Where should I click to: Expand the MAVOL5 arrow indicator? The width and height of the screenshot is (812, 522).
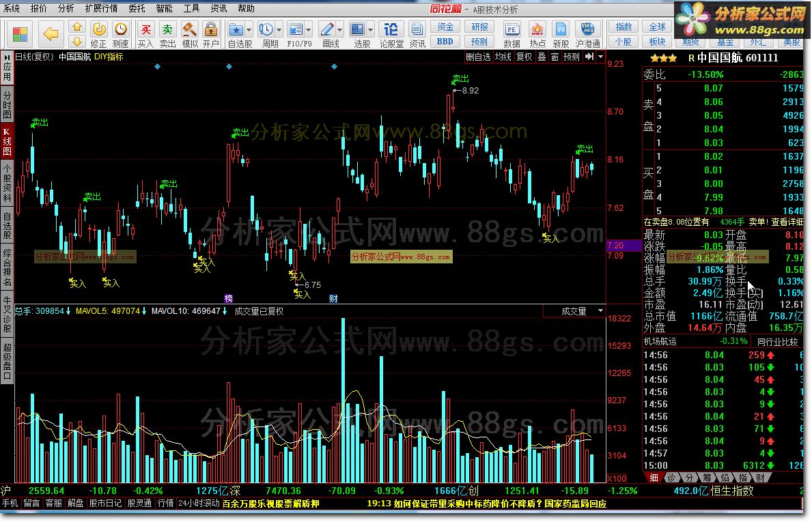coord(144,311)
